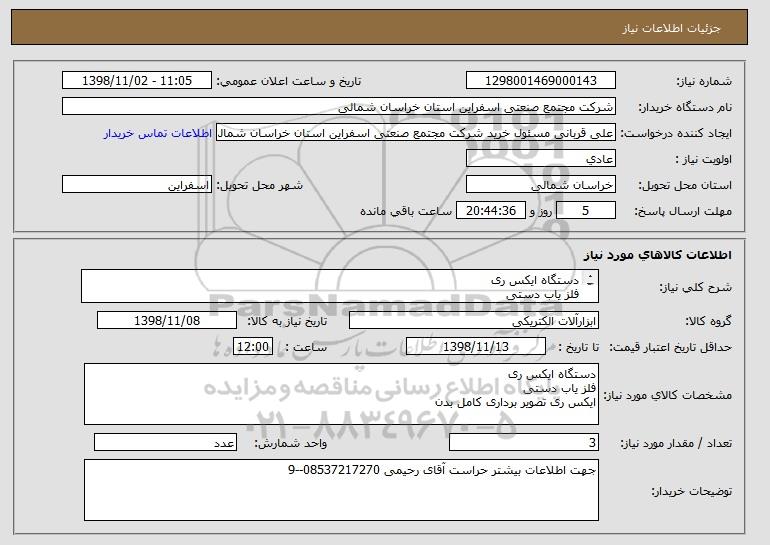Focus the توضیحات خریدار text area
The image size is (770, 545).
click(x=341, y=490)
